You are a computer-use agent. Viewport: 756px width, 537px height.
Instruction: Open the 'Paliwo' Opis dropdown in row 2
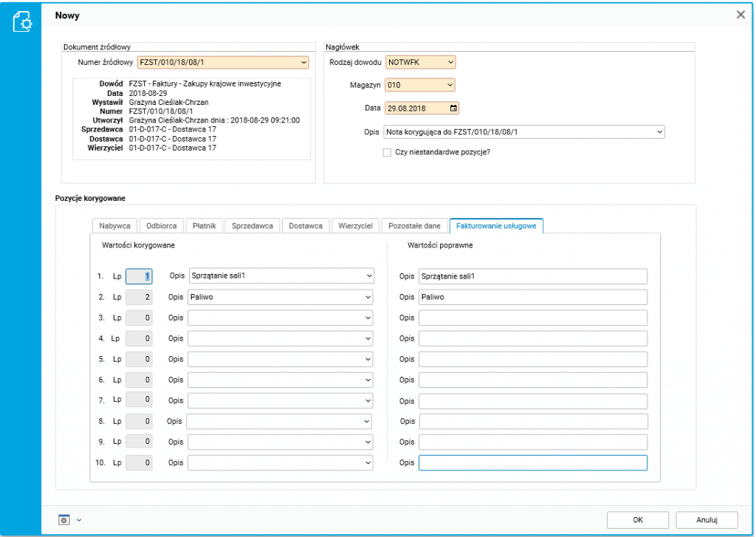coord(369,297)
